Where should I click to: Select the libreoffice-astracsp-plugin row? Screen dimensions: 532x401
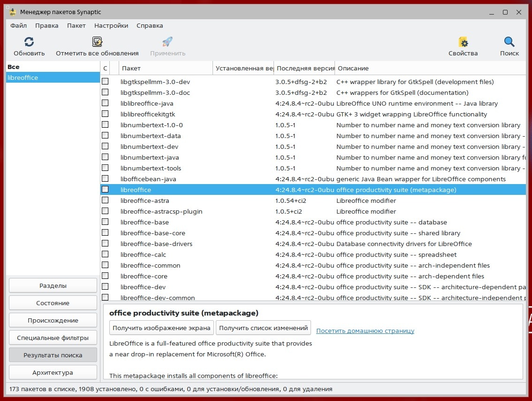point(313,211)
